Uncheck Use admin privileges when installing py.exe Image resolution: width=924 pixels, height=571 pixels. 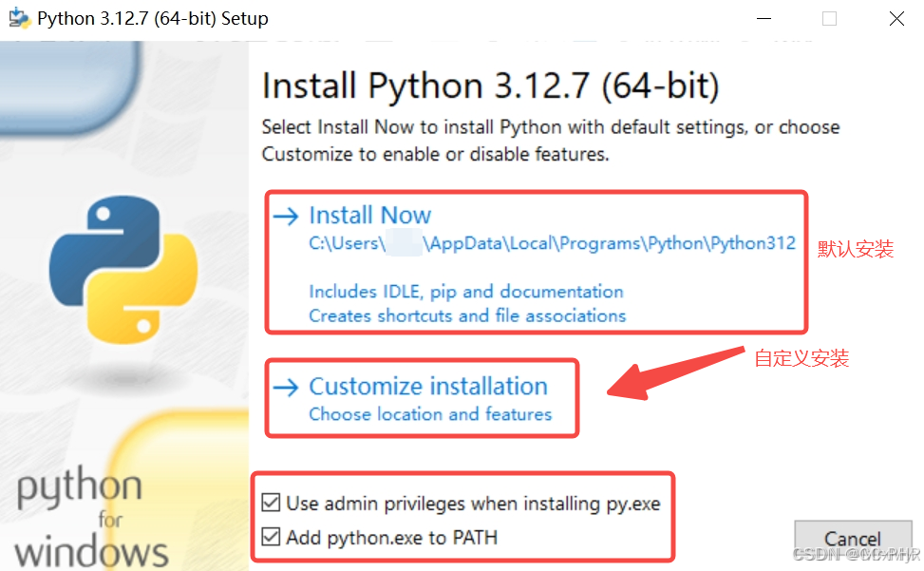tap(271, 503)
